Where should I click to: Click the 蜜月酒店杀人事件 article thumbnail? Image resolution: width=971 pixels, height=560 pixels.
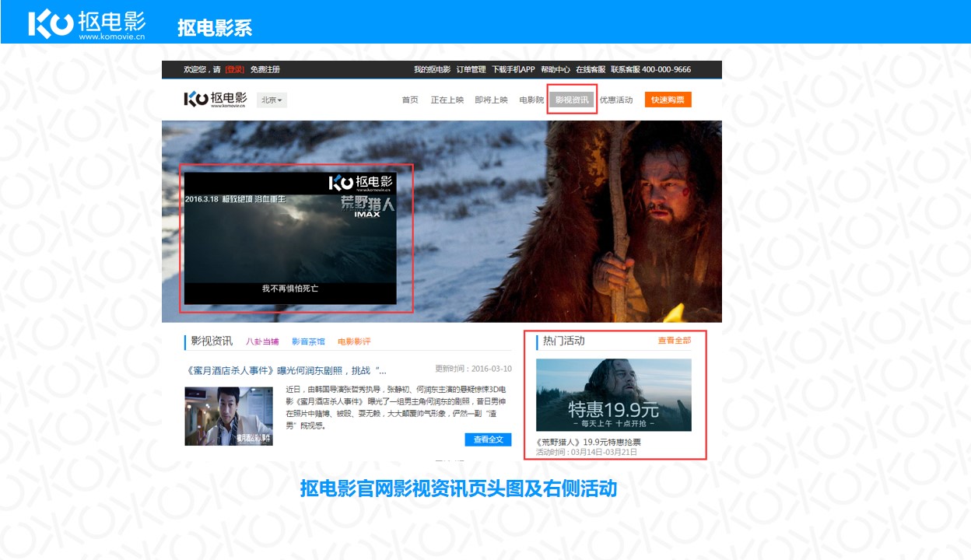[229, 416]
